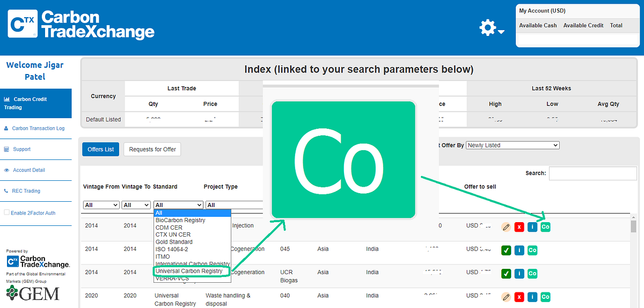The height and width of the screenshot is (308, 644).
Task: Click the Co icon in the UCR Biogas row
Action: pyautogui.click(x=532, y=274)
